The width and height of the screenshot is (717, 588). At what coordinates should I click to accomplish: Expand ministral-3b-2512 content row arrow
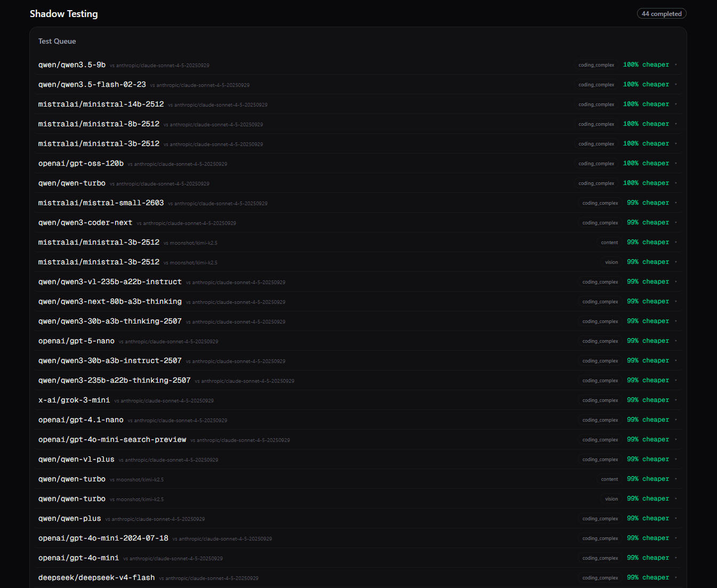[x=676, y=243]
